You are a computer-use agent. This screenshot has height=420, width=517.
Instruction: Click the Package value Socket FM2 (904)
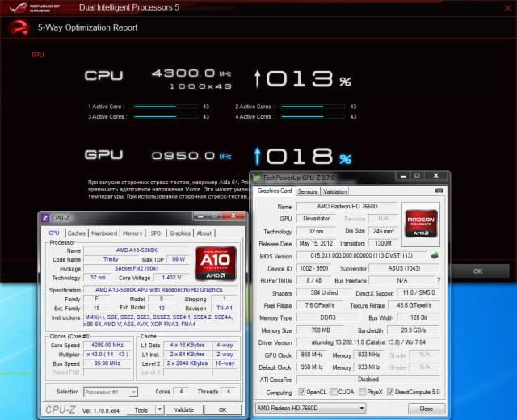[x=137, y=268]
